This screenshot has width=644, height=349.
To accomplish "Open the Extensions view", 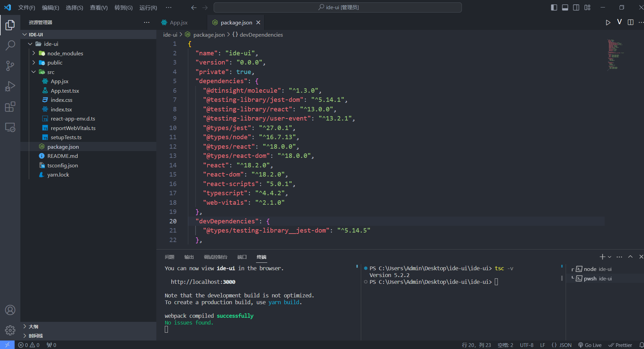I will 11,107.
